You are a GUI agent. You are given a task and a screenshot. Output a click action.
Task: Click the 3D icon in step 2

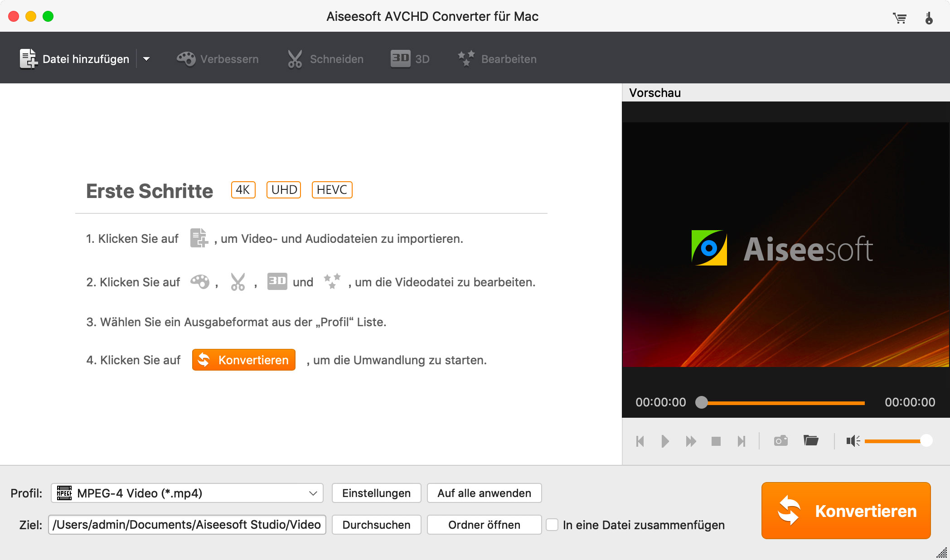(x=277, y=281)
